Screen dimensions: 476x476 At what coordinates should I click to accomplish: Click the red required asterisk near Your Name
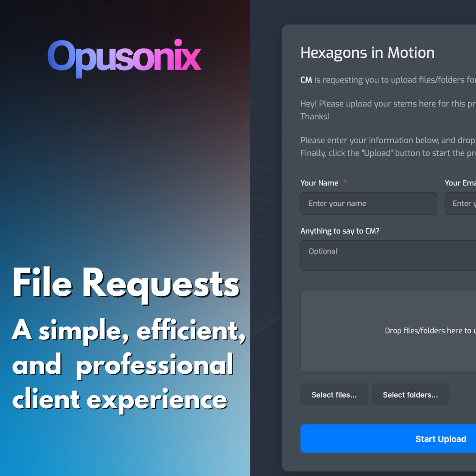[x=345, y=182]
